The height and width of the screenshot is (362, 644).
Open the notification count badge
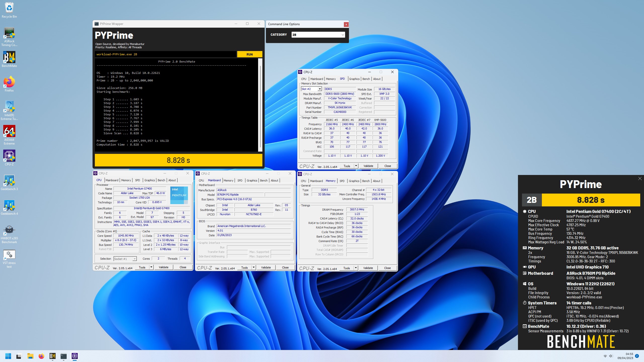(x=637, y=356)
